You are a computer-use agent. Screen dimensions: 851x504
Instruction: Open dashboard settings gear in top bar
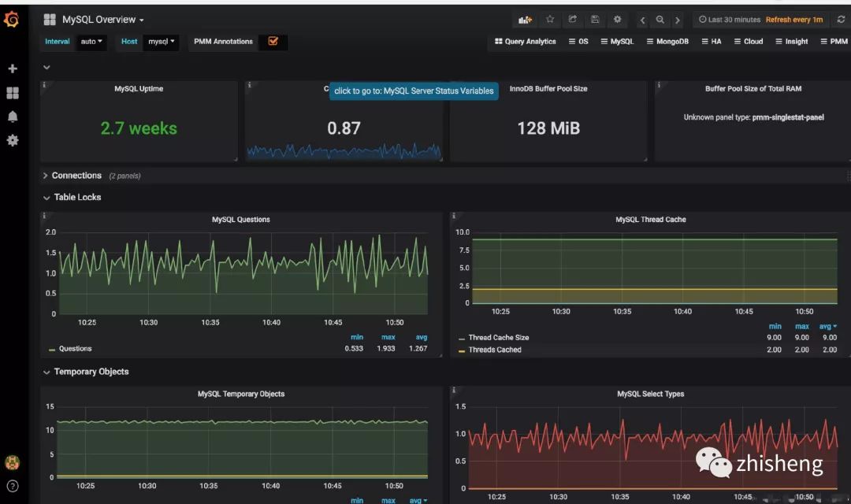tap(617, 20)
